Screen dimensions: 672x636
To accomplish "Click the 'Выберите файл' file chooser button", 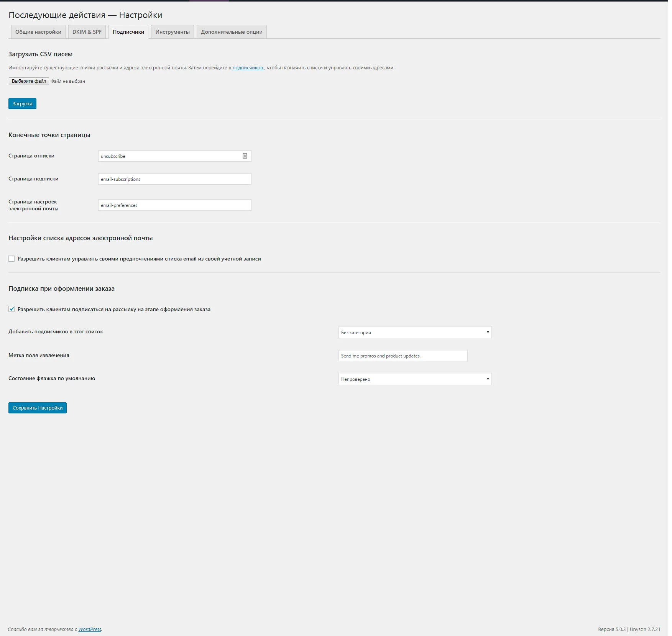I will 29,81.
